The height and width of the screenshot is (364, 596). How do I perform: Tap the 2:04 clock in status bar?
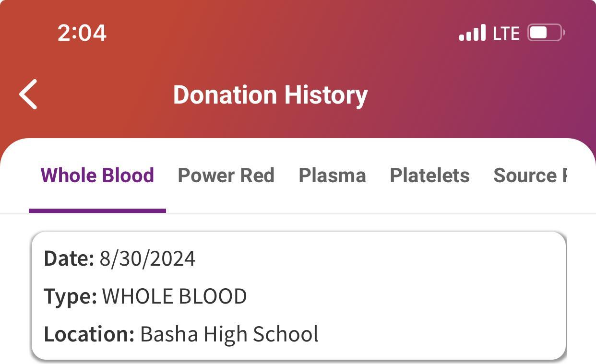click(x=82, y=33)
